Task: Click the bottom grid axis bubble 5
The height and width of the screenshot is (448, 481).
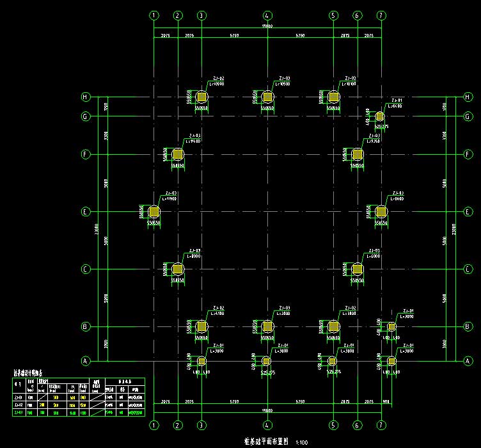Action: point(333,425)
